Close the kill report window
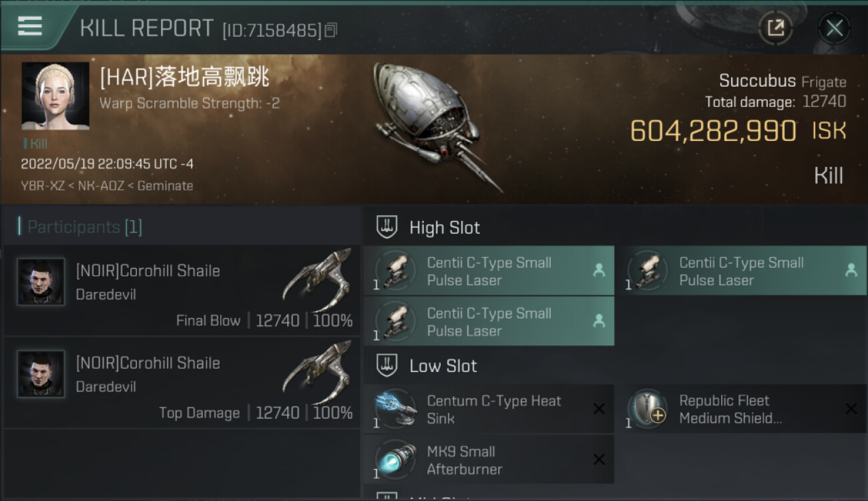Image resolution: width=868 pixels, height=501 pixels. pos(834,28)
